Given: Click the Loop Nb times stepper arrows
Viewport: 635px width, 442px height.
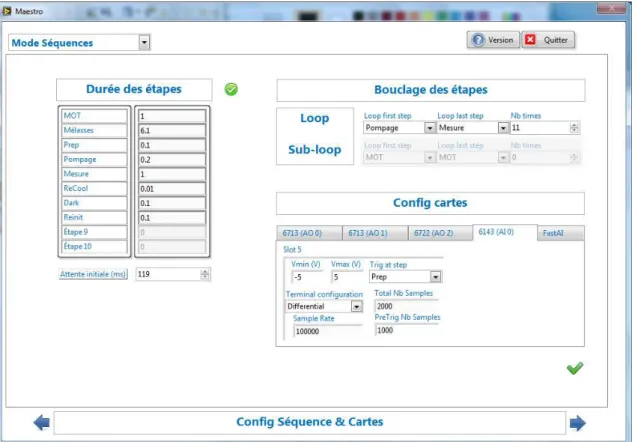Looking at the screenshot, I should pos(574,128).
